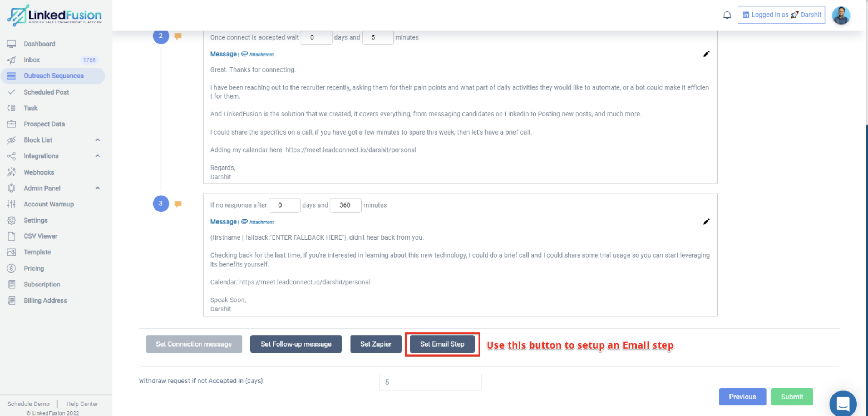Edit step 3 message with pencil icon

707,221
